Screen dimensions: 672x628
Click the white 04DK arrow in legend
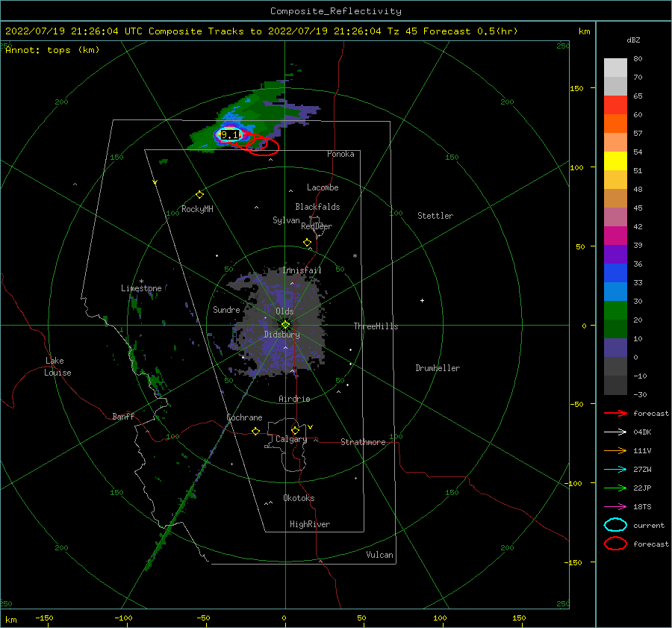point(615,432)
